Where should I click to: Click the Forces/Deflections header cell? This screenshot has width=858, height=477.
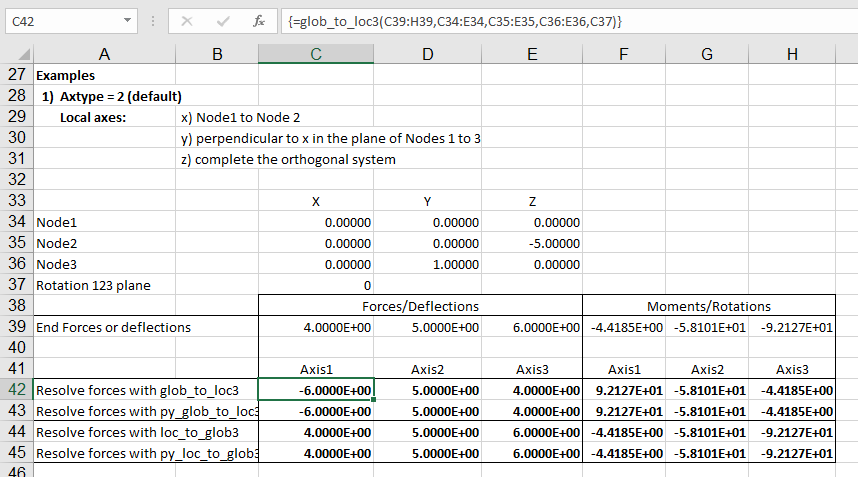coord(420,306)
